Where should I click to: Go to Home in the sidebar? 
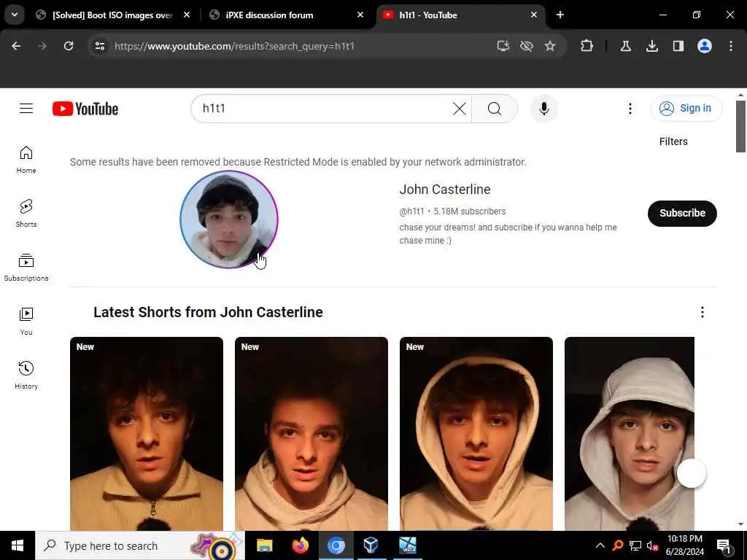tap(26, 160)
